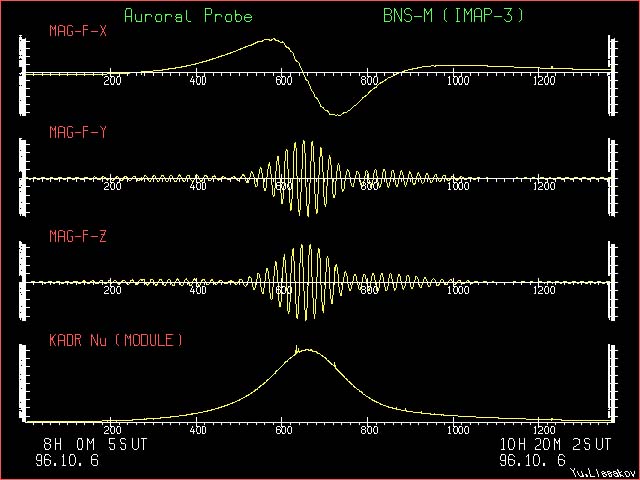This screenshot has height=480, width=640.
Task: Click the MAG-F-Z channel label
Action: [78, 236]
